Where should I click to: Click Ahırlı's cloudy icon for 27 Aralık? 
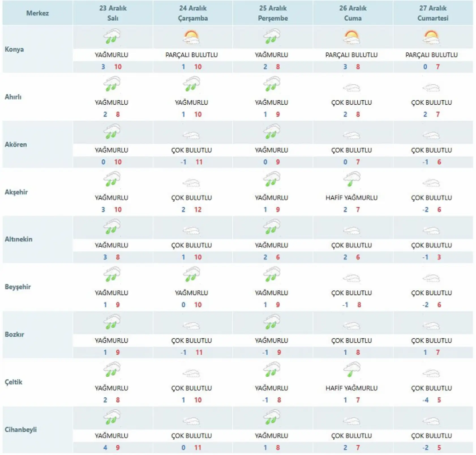[431, 88]
